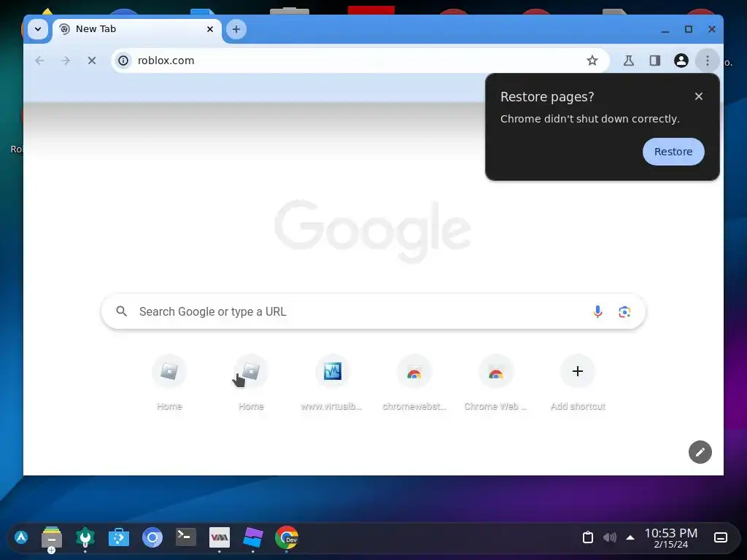Image resolution: width=747 pixels, height=560 pixels.
Task: Open the terminal from taskbar
Action: [186, 537]
